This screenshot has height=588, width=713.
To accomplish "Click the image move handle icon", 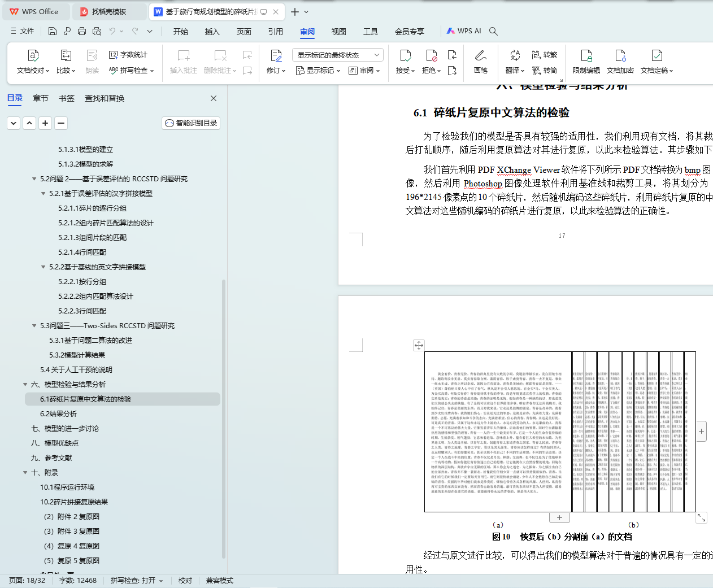I will (x=419, y=345).
